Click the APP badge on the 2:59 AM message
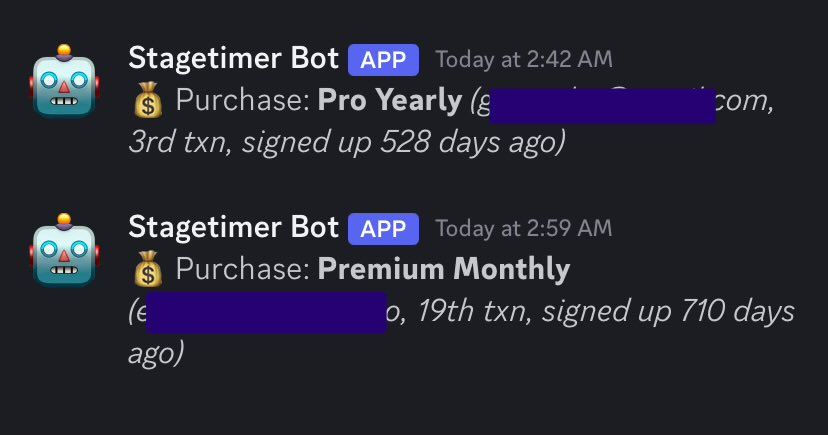 pyautogui.click(x=383, y=229)
